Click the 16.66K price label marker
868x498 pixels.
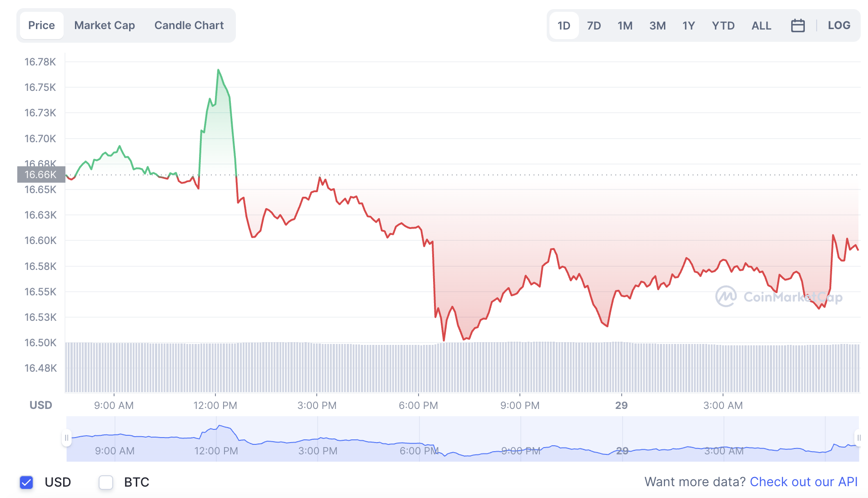click(41, 174)
